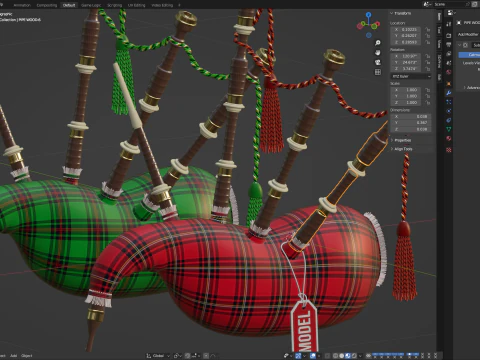Open the Add menu in viewport header
Screen dimensions: 480x360
13,356
